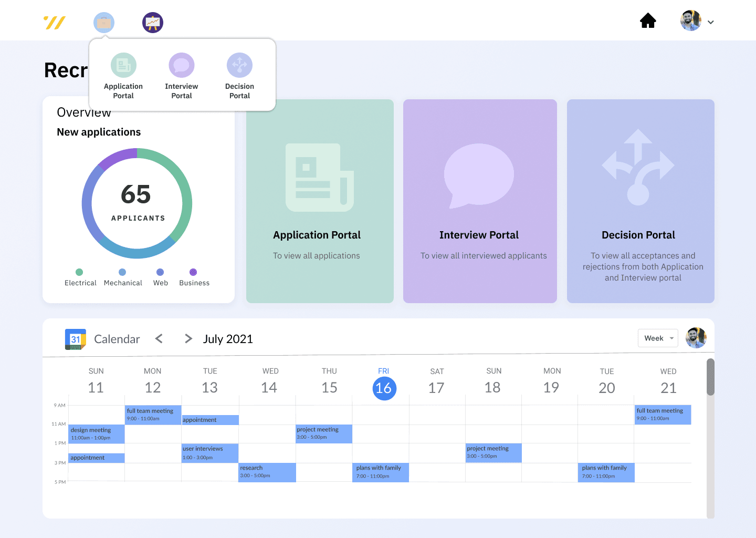Select today's date, Friday 16
This screenshot has width=756, height=538.
click(x=384, y=388)
